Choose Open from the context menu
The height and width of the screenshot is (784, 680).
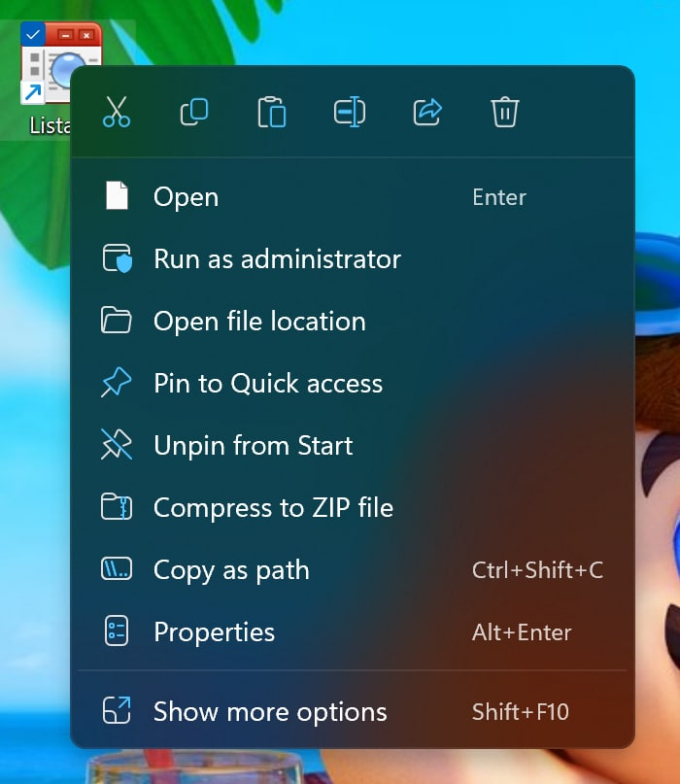click(353, 196)
